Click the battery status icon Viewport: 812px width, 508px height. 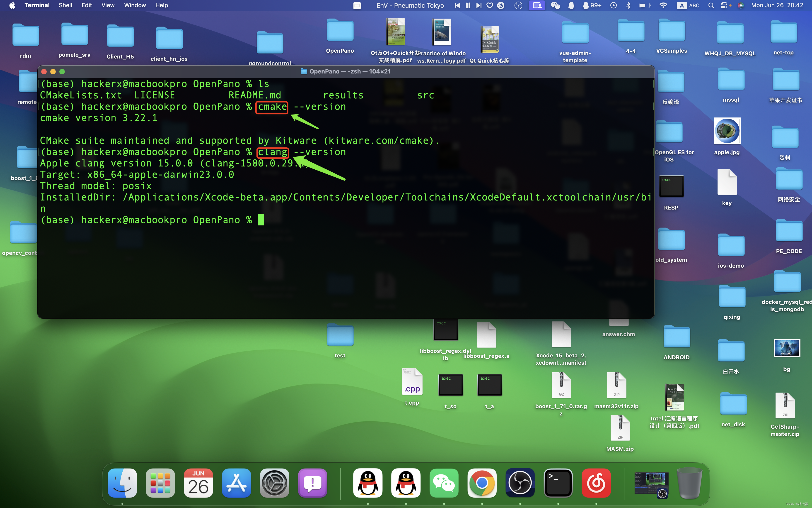click(645, 5)
